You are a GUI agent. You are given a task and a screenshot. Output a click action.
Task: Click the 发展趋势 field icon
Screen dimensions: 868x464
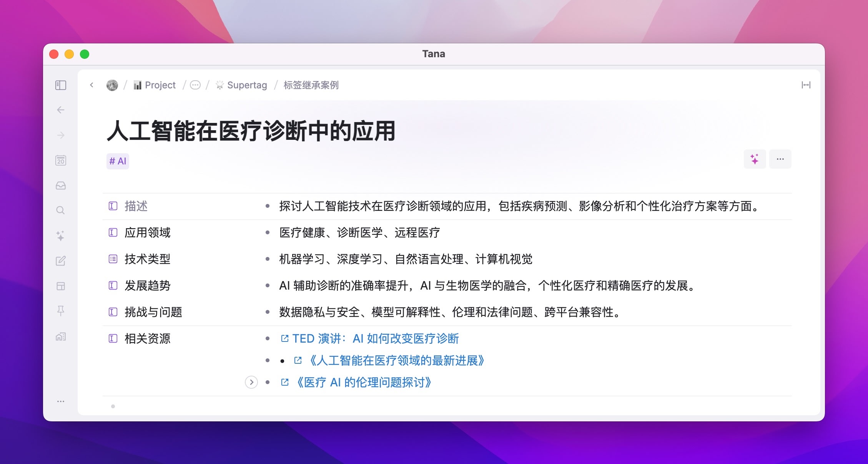(113, 285)
